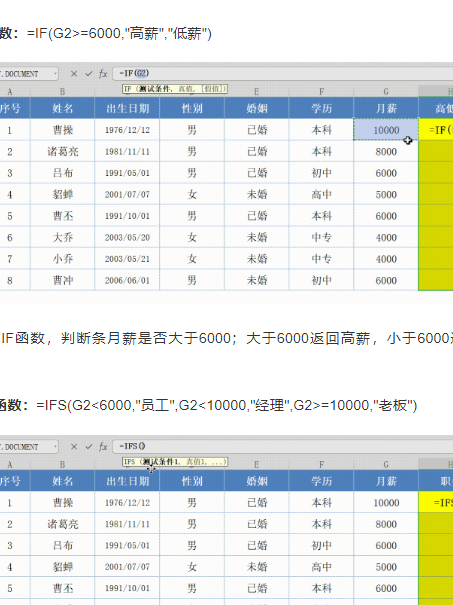This screenshot has width=453, height=605.
Task: Click the cancel X icon in upper formula bar
Action: [74, 73]
